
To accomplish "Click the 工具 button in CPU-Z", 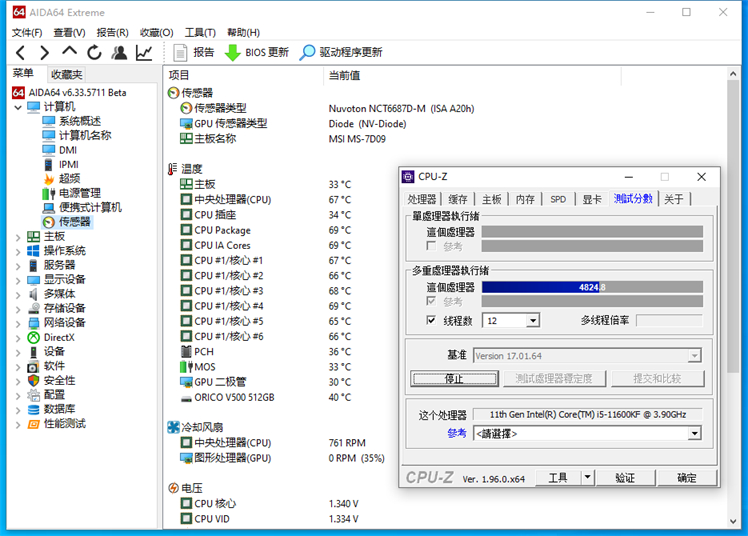I will [x=558, y=478].
